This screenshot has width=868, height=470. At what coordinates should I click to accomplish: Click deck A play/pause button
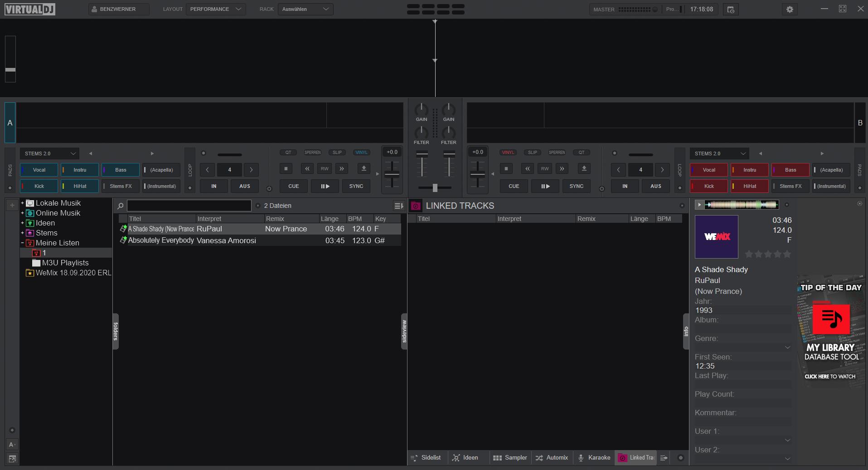click(325, 186)
